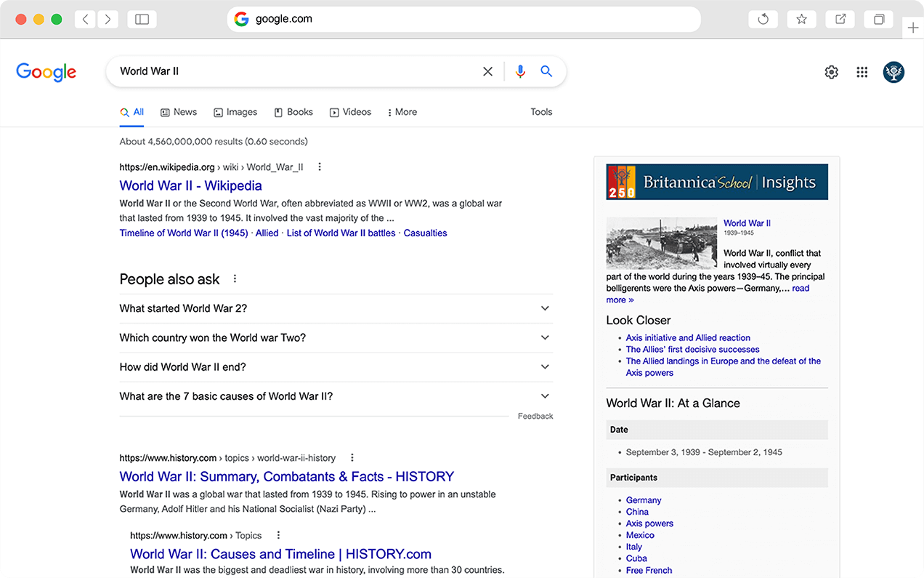Screen dimensions: 924x578
Task: Open the share icon in browser toolbar
Action: tap(840, 20)
